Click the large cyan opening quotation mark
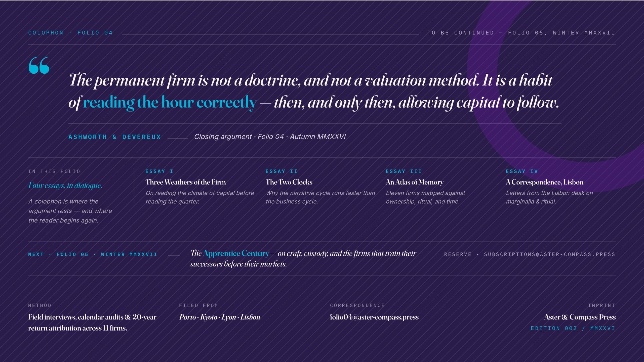 coord(39,65)
